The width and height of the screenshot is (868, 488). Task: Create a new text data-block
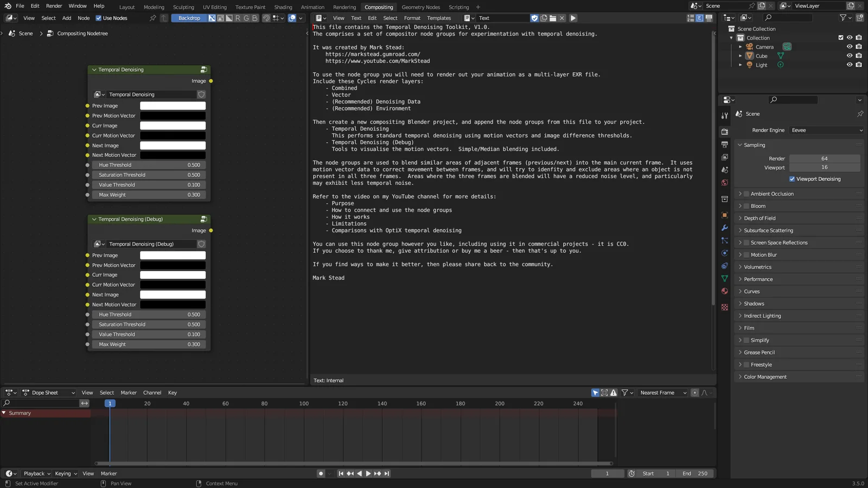pos(543,18)
